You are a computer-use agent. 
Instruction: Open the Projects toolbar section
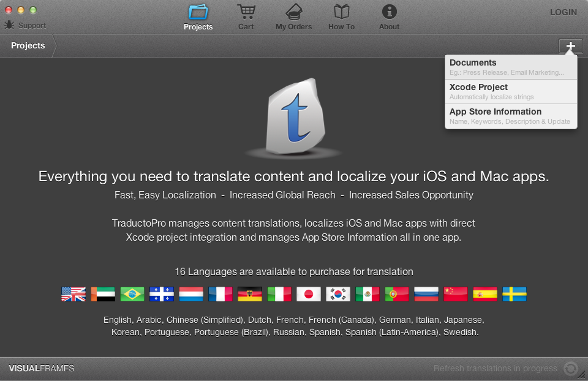[198, 17]
